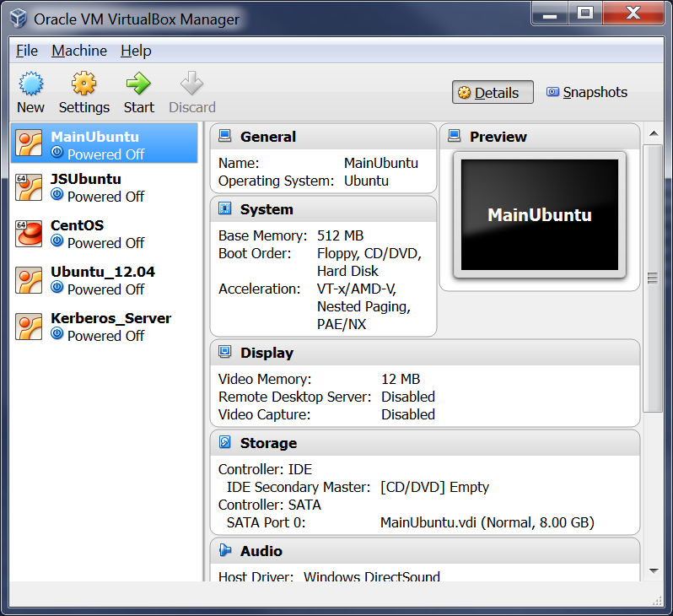Open the General section header

pos(323,137)
